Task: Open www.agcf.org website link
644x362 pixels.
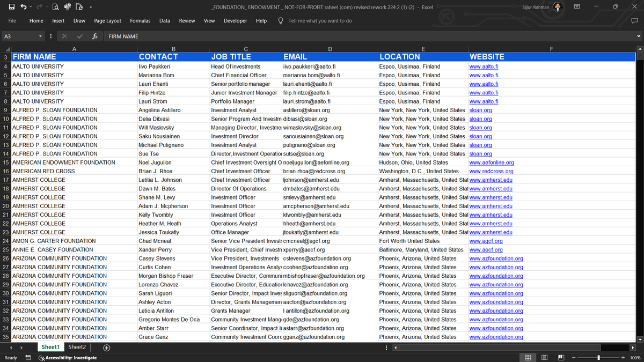Action: (486, 241)
